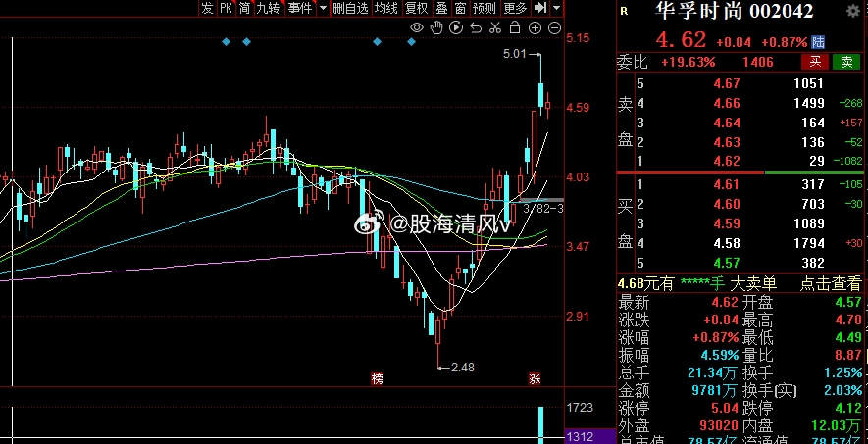Click the 委比 +19.63% value
868x444 pixels.
tap(689, 62)
